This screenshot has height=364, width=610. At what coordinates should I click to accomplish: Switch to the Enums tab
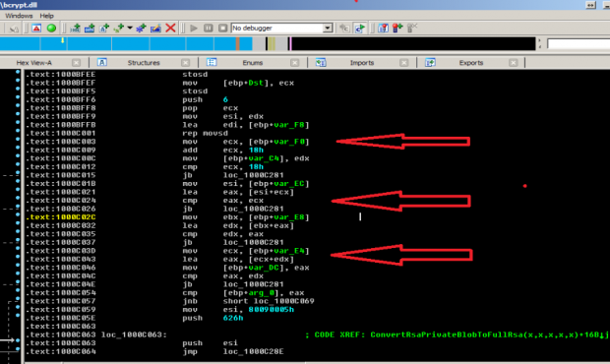pyautogui.click(x=253, y=63)
